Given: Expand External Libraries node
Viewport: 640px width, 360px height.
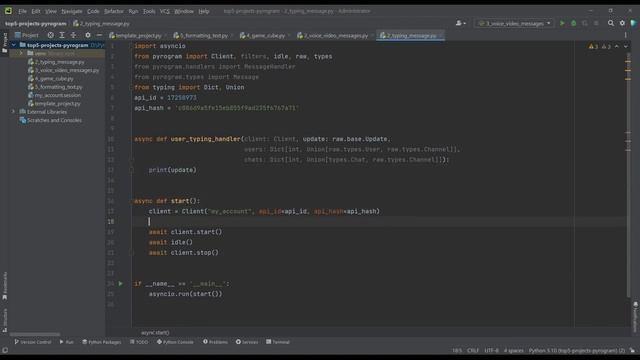Looking at the screenshot, I should tap(13, 111).
